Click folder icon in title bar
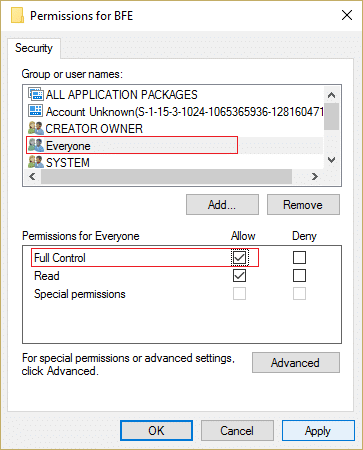 17,15
